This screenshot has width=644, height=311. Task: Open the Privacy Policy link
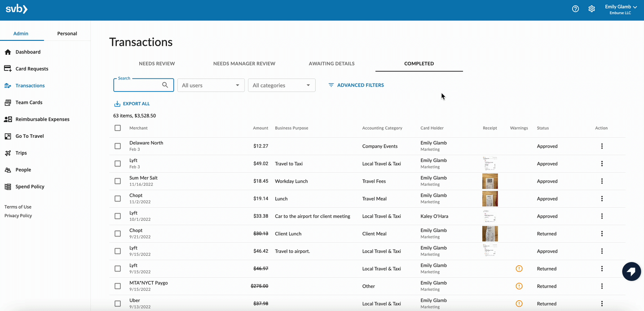18,216
